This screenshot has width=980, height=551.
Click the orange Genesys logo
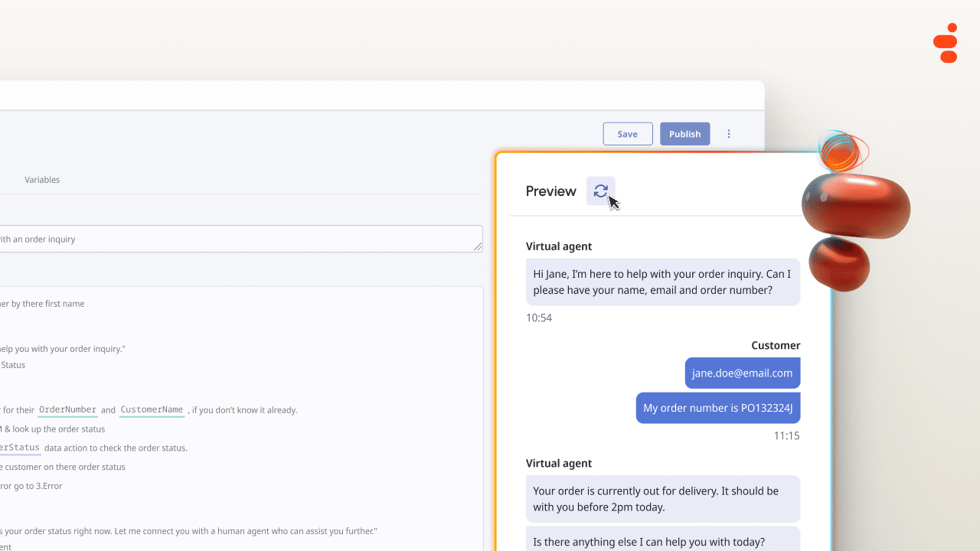pos(946,43)
